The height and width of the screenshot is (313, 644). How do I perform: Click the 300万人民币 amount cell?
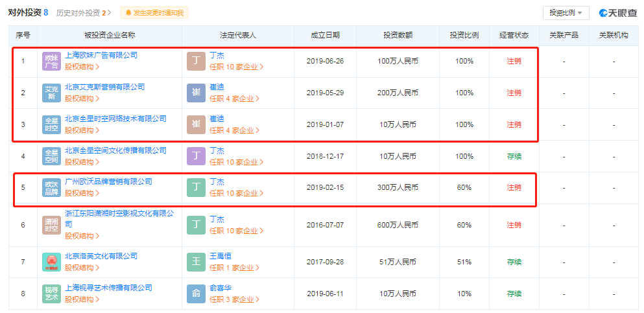pyautogui.click(x=398, y=187)
